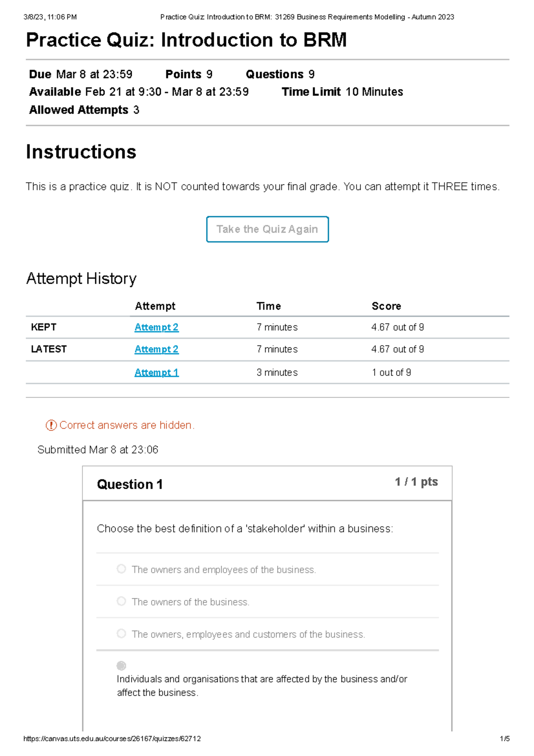Click the canvas.uts.edu.au URL in the footer
Viewport: 534px width, 756px height.
click(x=112, y=739)
